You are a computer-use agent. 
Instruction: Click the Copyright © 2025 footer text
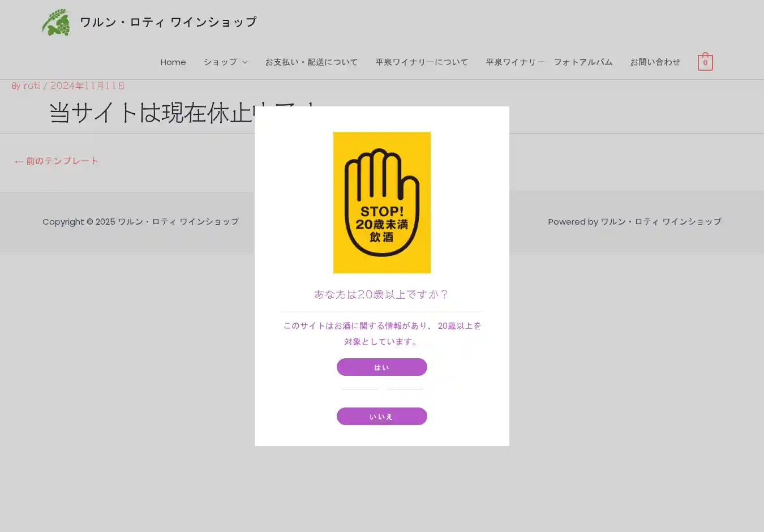(x=140, y=222)
